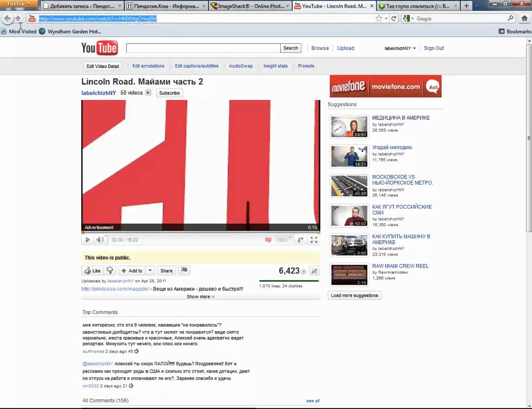Thumb up the comment by ion5232
Image resolution: width=532 pixels, height=409 pixels.
pos(131,386)
